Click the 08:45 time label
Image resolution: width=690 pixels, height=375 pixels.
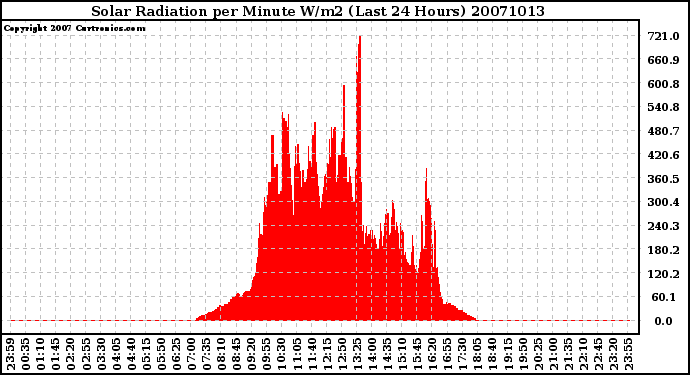[x=236, y=354]
